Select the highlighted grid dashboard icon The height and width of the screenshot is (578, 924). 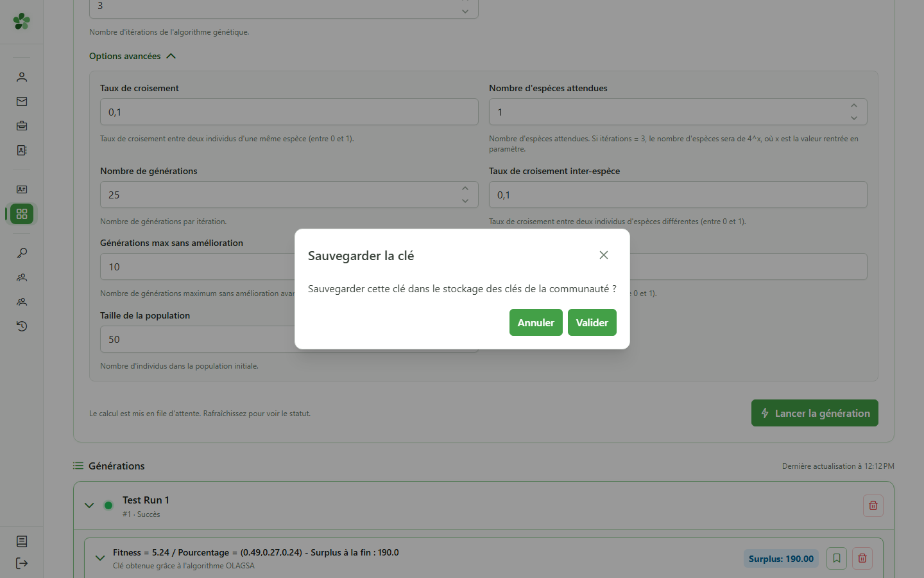22,214
